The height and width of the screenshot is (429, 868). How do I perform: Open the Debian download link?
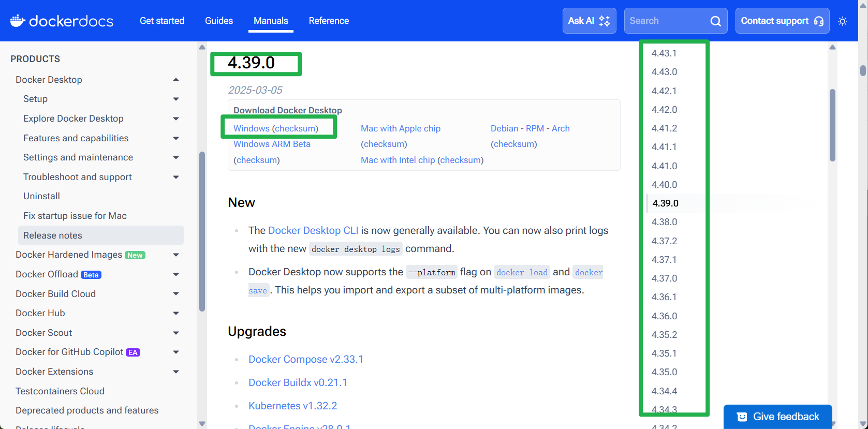[505, 128]
